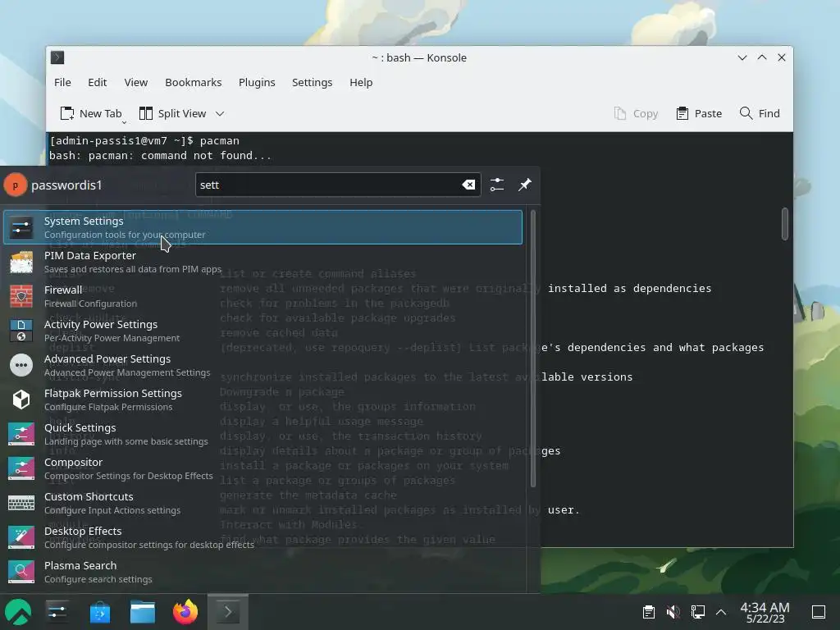
Task: Open the Help menu in Konsole
Action: click(361, 83)
